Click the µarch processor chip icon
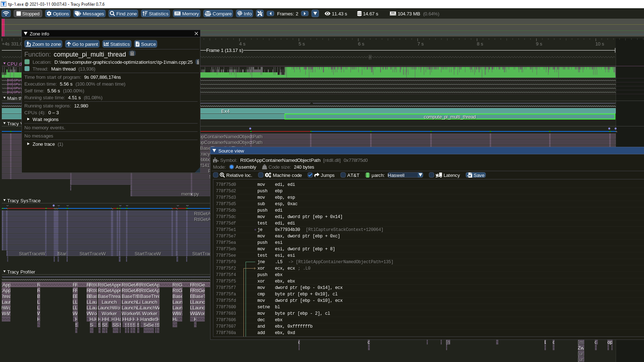The width and height of the screenshot is (644, 362). [x=367, y=175]
